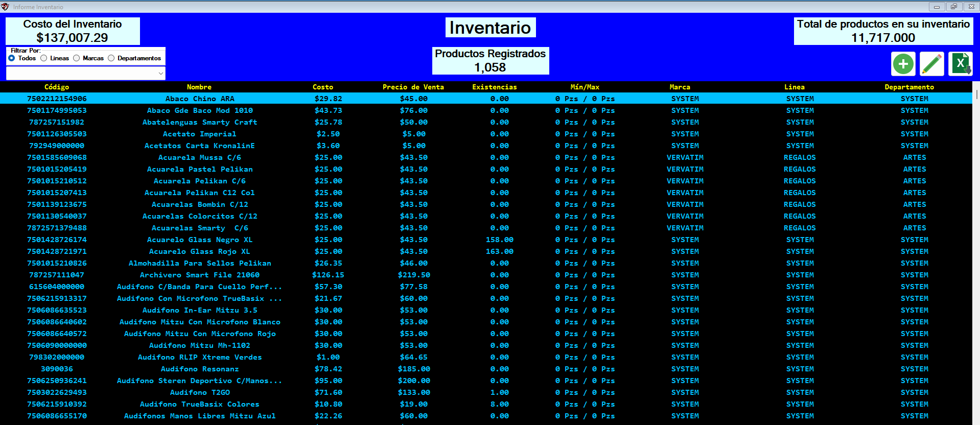Select Audifono Con Microfono TrueBasix row
The width and height of the screenshot is (980, 425).
click(x=486, y=298)
